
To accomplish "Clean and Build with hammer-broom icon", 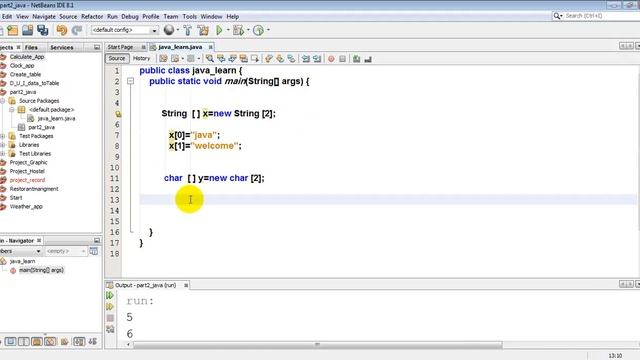I will (x=203, y=30).
